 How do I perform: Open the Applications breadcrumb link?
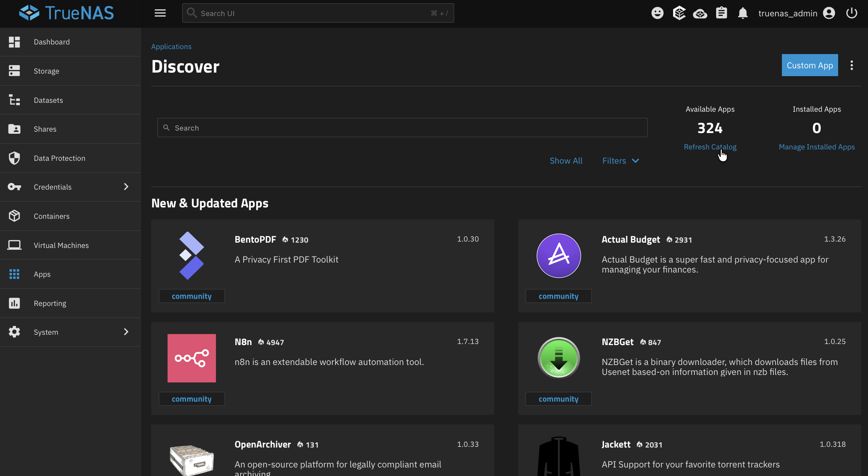pyautogui.click(x=171, y=46)
